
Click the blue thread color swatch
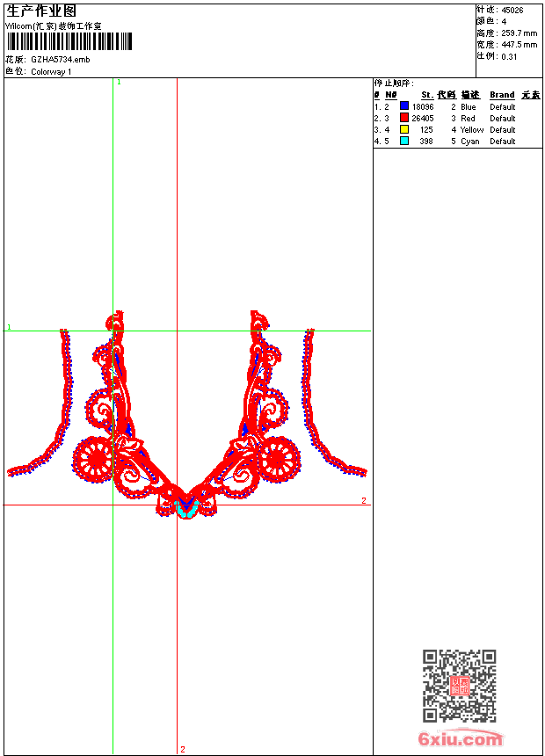[404, 105]
